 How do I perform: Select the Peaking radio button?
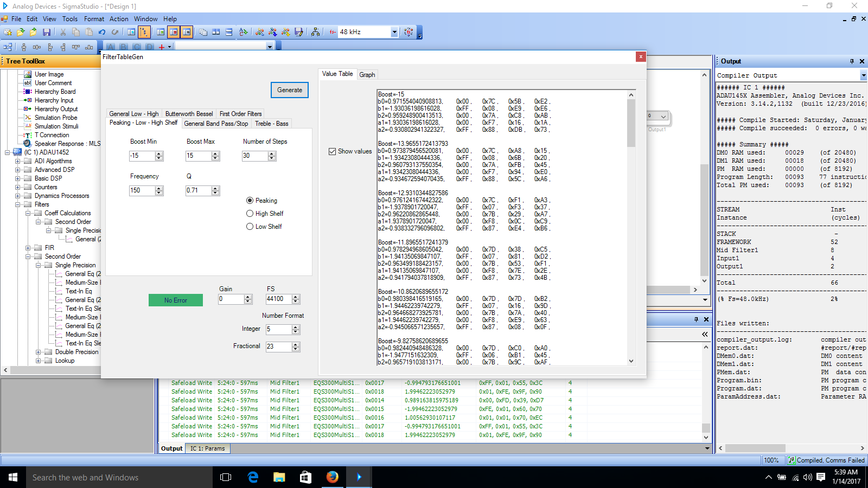[250, 201]
